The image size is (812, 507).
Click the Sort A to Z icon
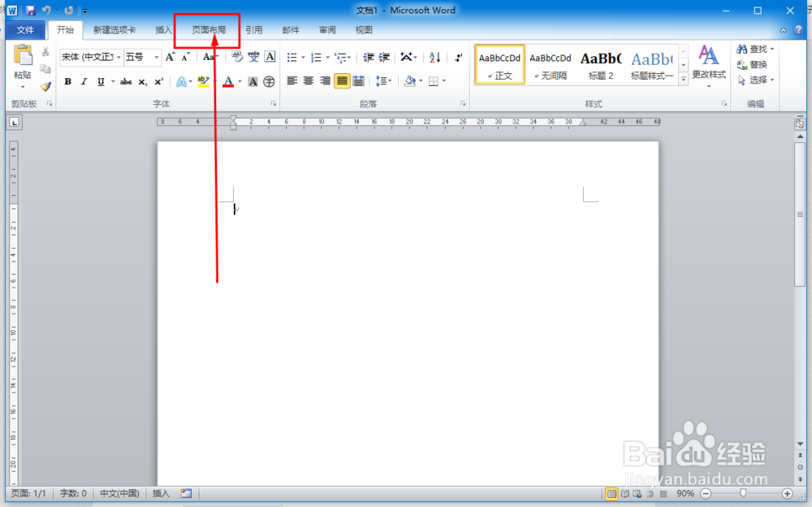(x=434, y=57)
